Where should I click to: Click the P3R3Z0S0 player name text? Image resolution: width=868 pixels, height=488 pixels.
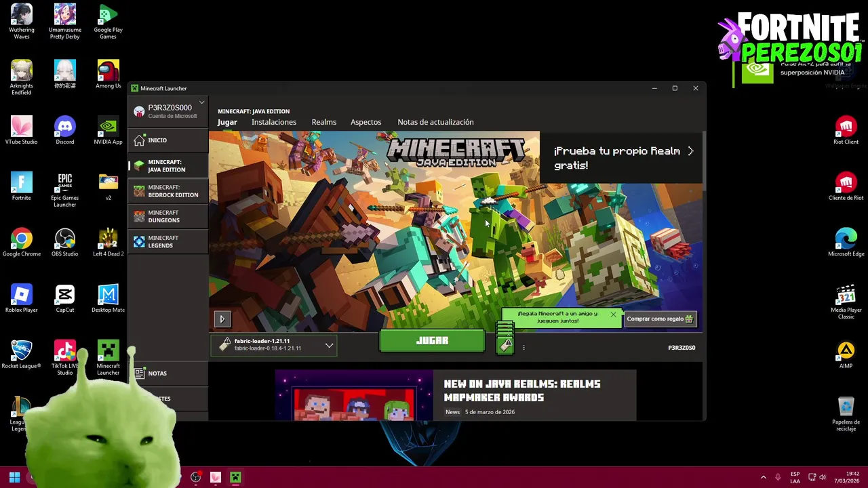pos(682,348)
